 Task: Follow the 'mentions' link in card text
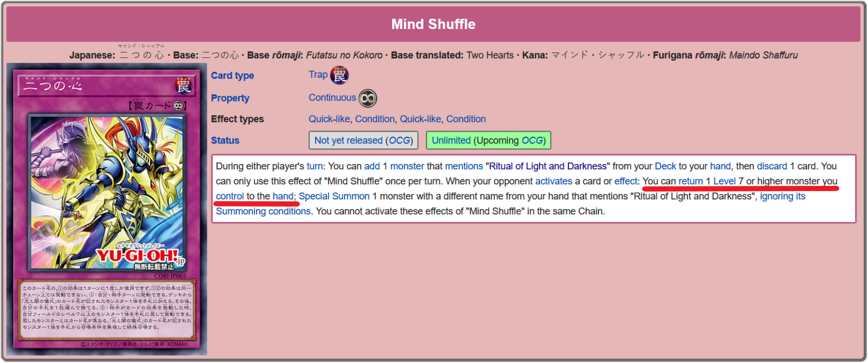point(464,166)
